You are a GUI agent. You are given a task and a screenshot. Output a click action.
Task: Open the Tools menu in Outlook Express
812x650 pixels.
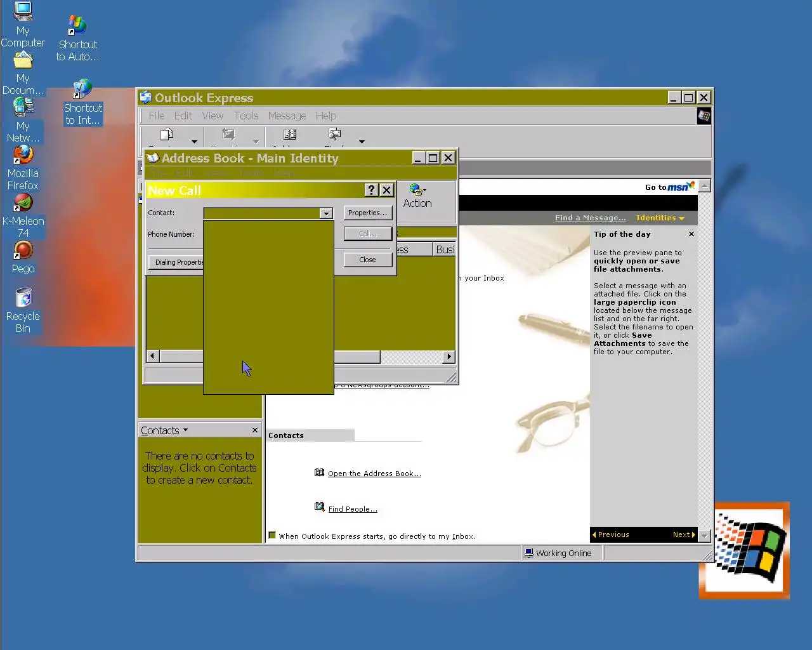click(246, 116)
